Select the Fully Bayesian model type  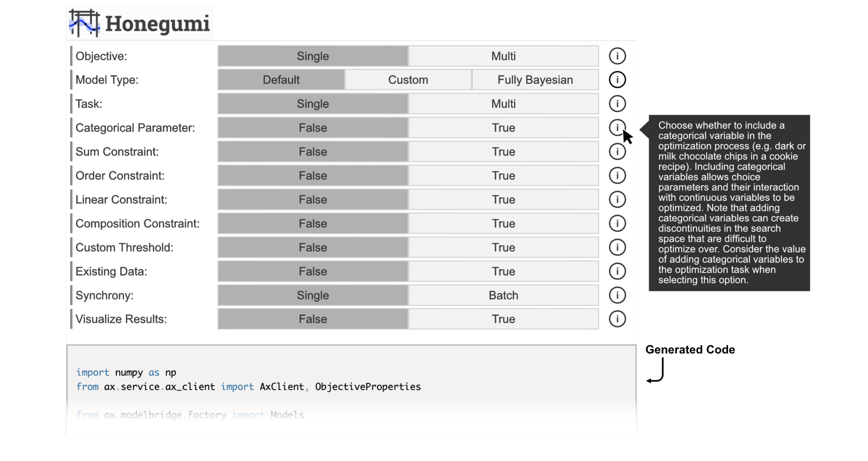point(535,80)
